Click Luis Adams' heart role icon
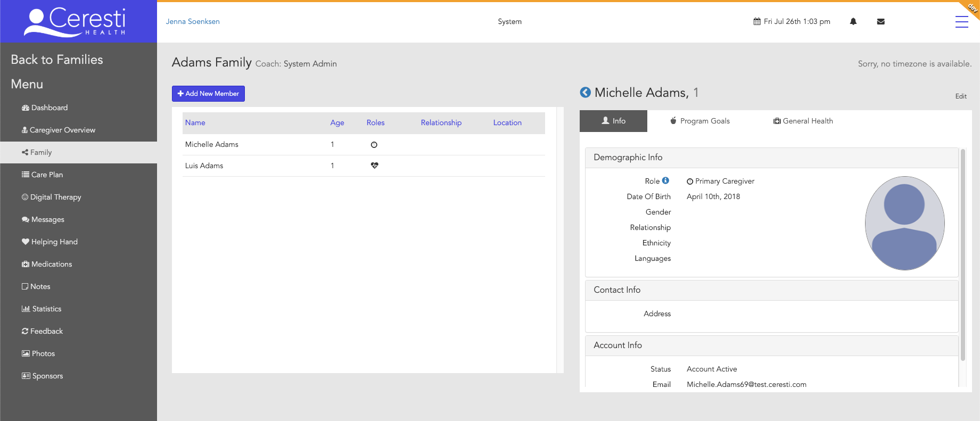980x421 pixels. (x=375, y=166)
